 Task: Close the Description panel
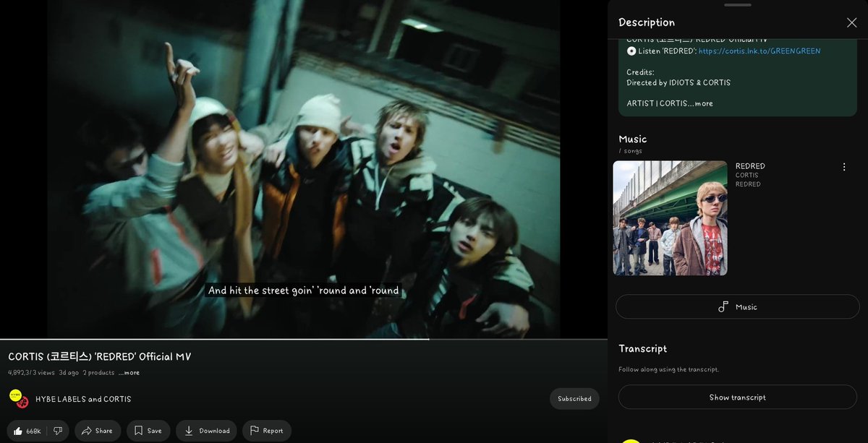(851, 22)
